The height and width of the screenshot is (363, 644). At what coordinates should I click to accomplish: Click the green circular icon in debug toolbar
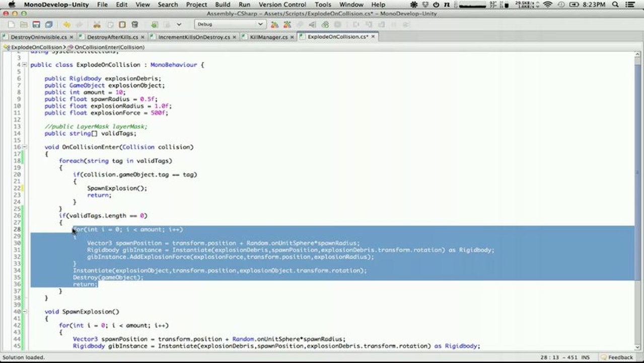(x=325, y=24)
